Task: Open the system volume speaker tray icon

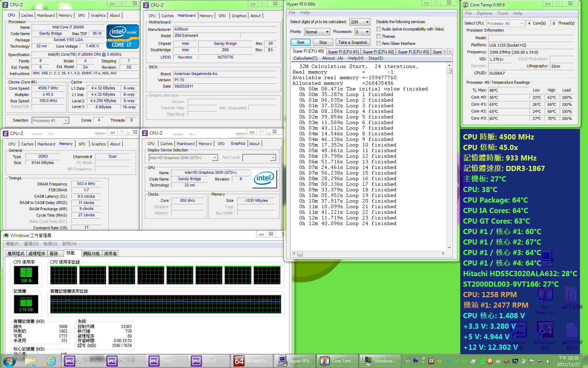Action: [x=549, y=361]
